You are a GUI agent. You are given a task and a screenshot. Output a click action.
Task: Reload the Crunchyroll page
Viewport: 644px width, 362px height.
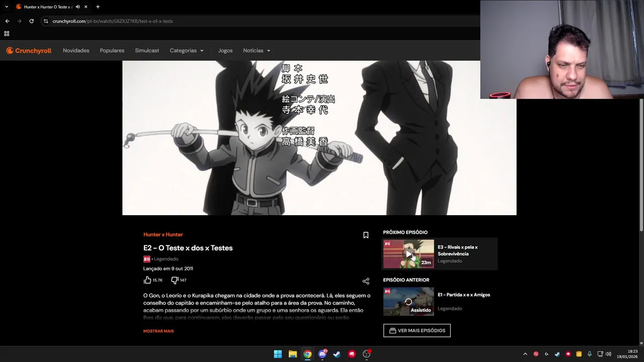pos(31,21)
